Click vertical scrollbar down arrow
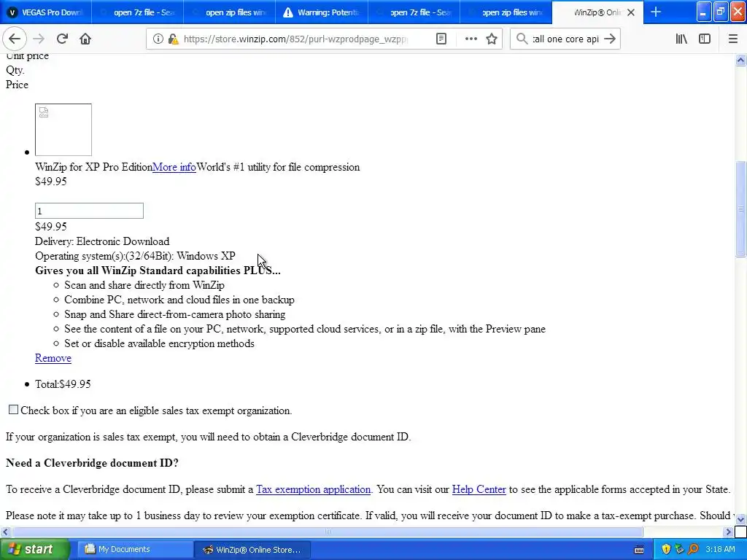 point(740,519)
